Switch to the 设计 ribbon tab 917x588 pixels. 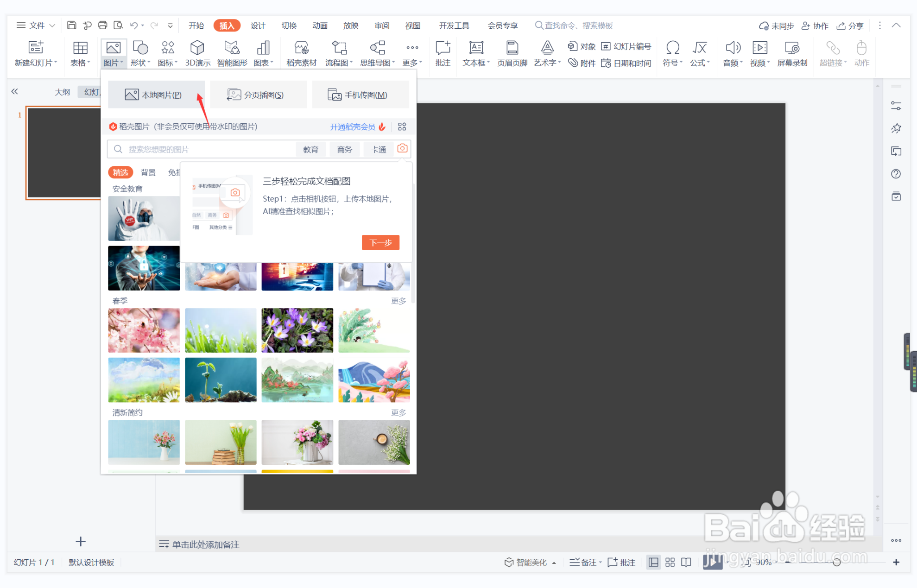pos(258,25)
